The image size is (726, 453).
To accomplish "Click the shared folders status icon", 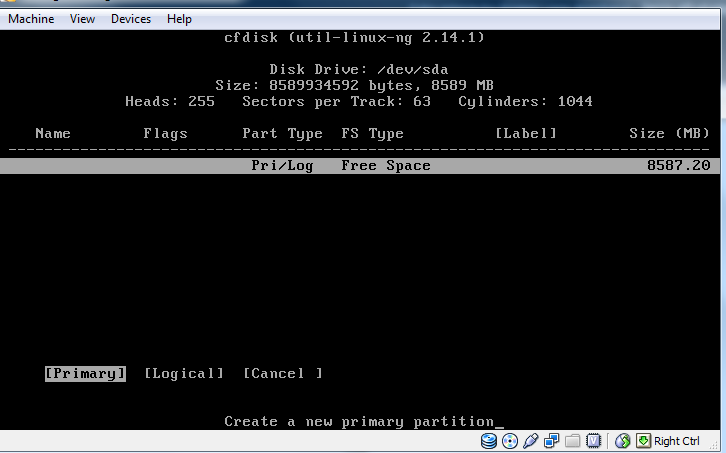I will 572,441.
